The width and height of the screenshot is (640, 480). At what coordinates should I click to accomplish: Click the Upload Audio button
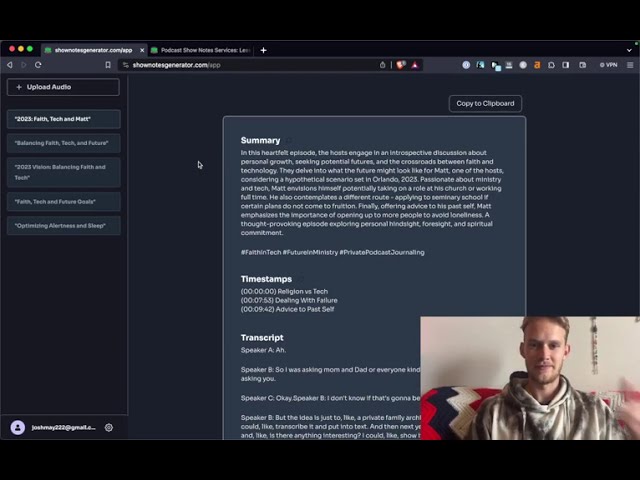(63, 87)
